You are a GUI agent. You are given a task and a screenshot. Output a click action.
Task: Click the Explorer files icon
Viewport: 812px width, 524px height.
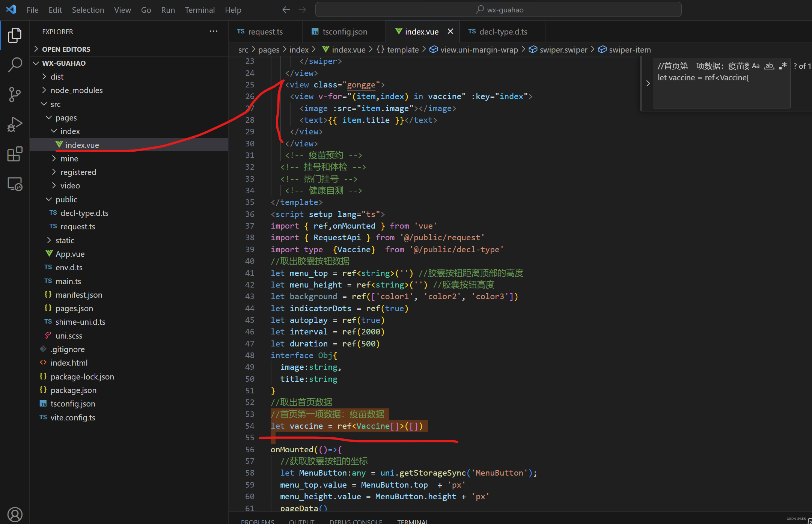pos(15,35)
